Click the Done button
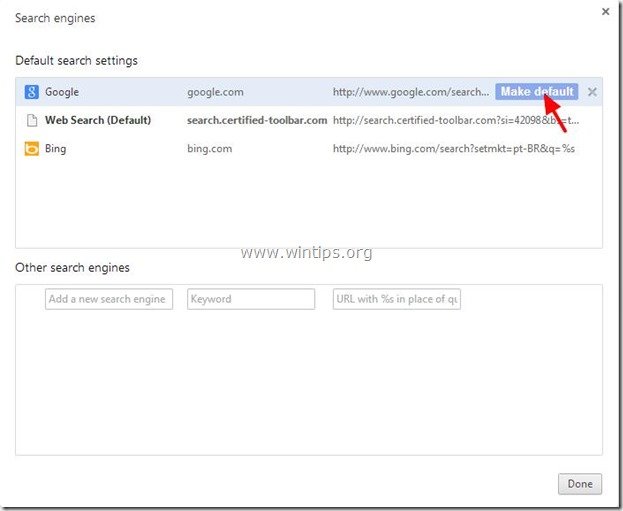 click(x=580, y=484)
